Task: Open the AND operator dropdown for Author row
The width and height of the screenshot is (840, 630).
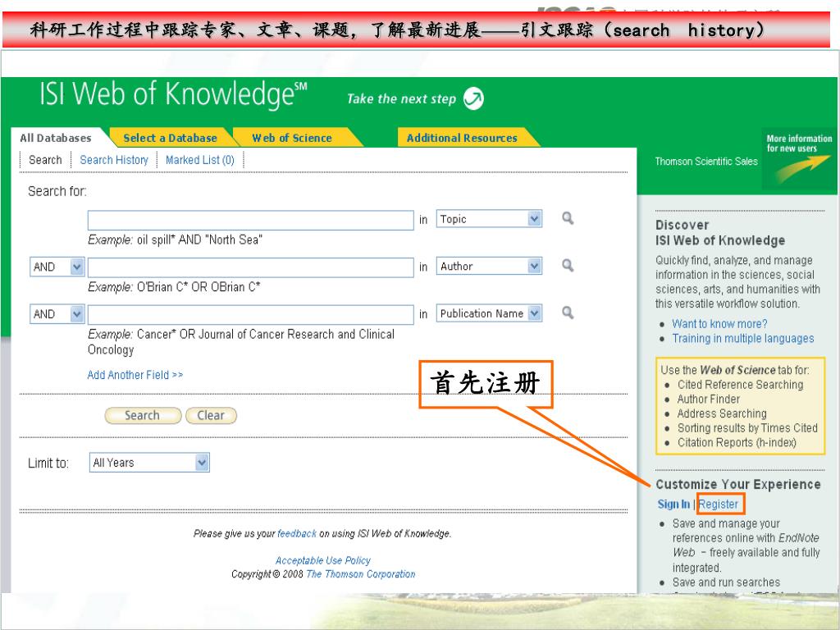Action: [77, 267]
